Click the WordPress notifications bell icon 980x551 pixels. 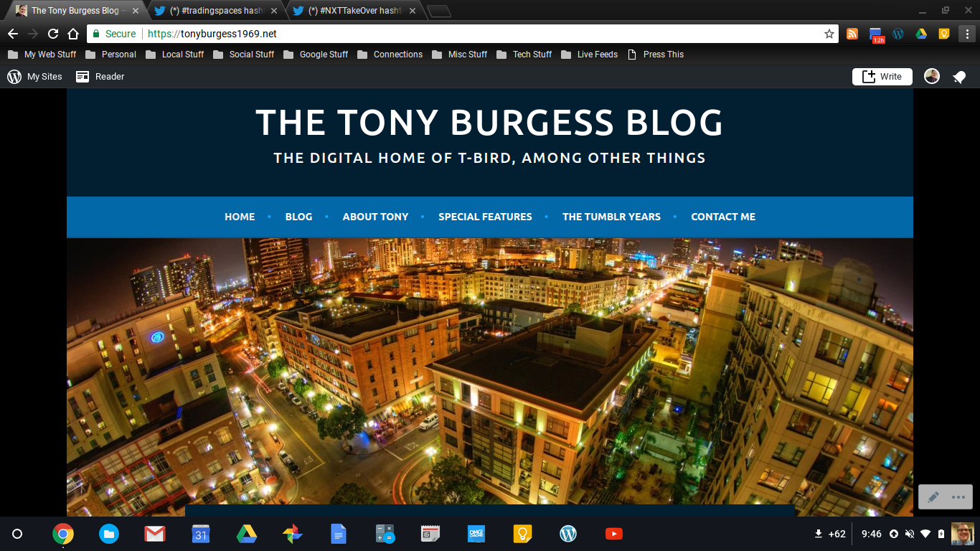click(959, 77)
